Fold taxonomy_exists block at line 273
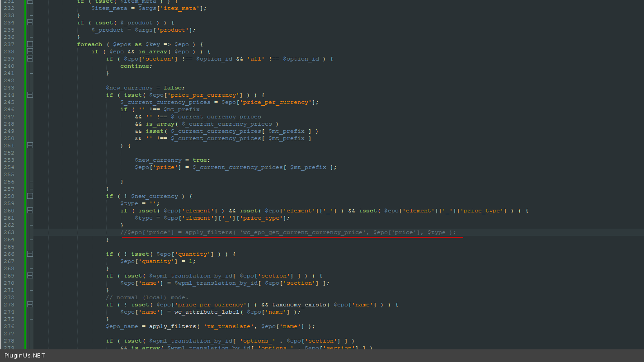 coord(30,305)
